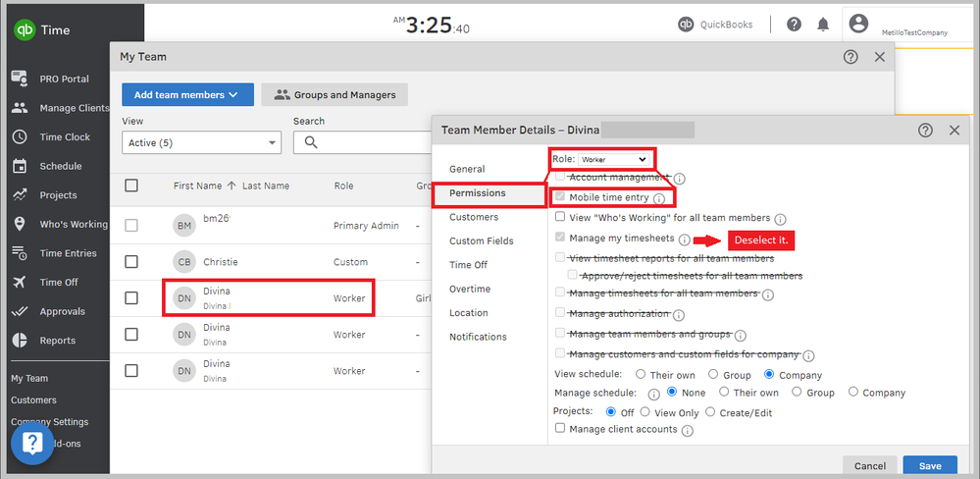The width and height of the screenshot is (980, 479).
Task: Click the Save button
Action: click(x=929, y=466)
